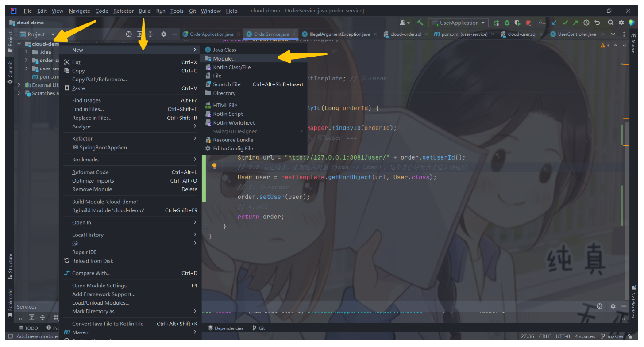Select Module... in the New submenu
The image size is (644, 347).
tap(254, 58)
